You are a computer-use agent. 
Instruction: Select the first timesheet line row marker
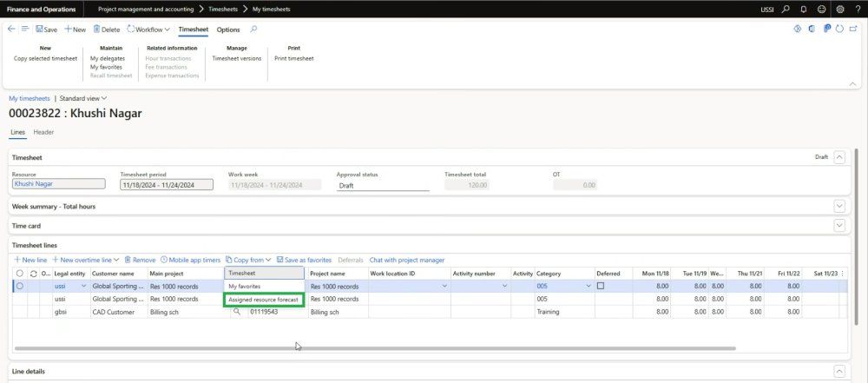19,286
